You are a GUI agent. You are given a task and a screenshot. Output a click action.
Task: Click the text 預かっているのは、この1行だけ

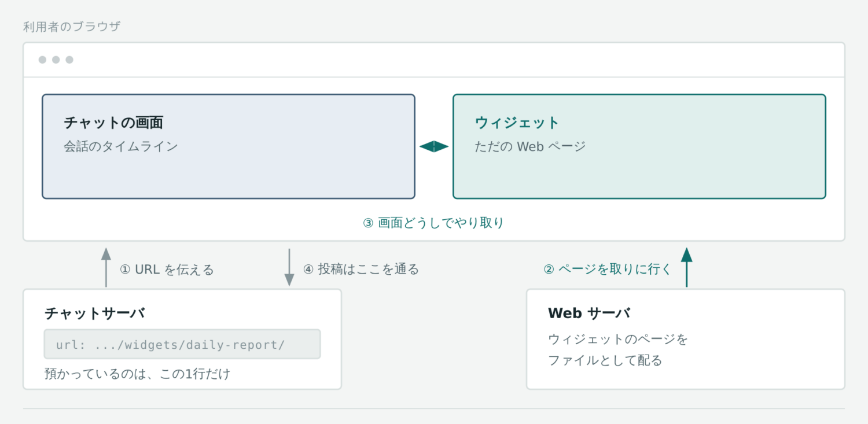click(138, 374)
